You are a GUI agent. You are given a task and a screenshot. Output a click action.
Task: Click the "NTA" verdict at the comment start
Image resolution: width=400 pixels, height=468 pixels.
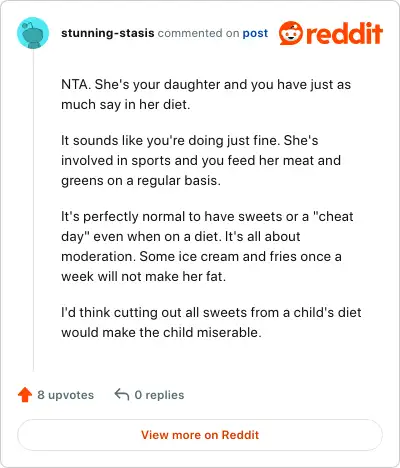click(76, 85)
